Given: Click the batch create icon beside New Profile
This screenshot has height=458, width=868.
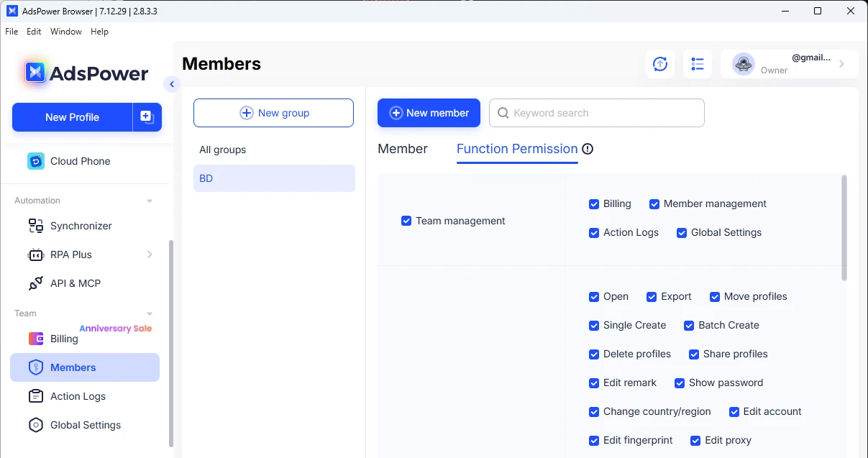Looking at the screenshot, I should [147, 117].
